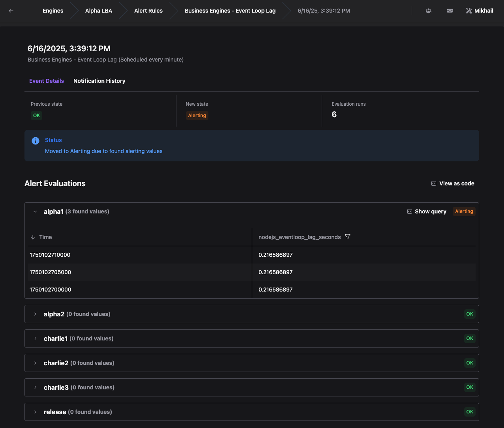Image resolution: width=504 pixels, height=428 pixels.
Task: Expand the release evaluation section
Action: (35, 412)
